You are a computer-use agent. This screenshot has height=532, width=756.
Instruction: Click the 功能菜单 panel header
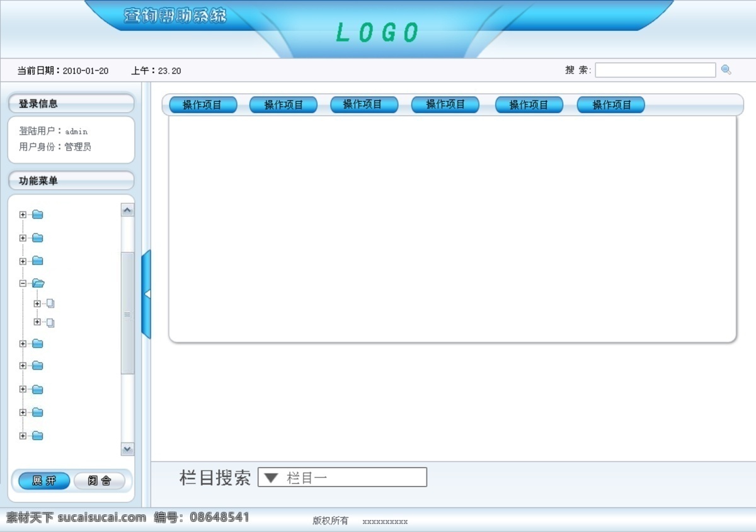click(71, 181)
